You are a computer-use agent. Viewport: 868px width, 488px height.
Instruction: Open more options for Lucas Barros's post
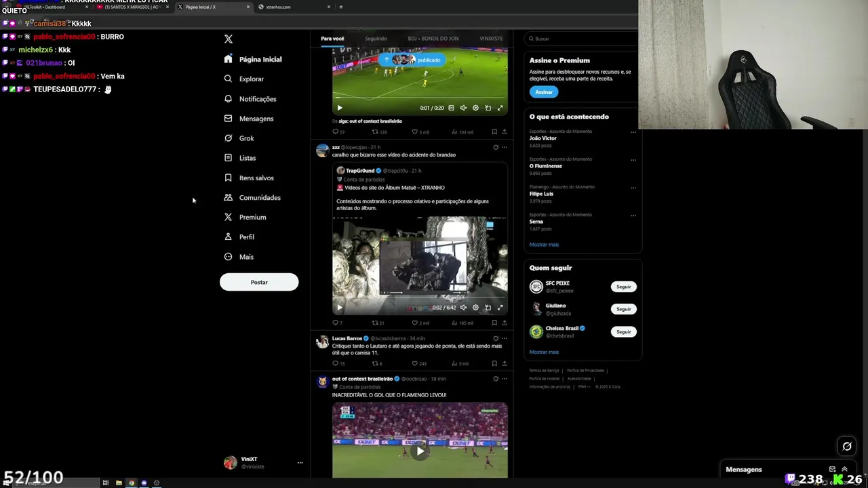(505, 338)
